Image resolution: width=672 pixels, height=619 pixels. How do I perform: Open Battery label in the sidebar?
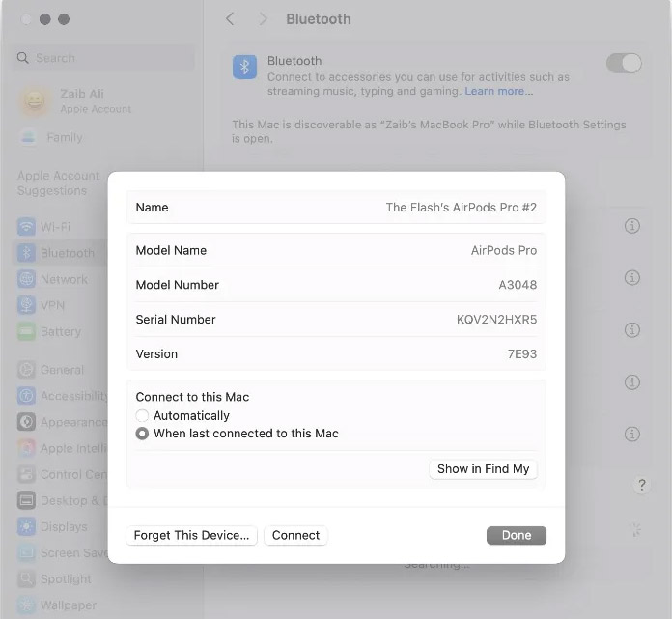[61, 331]
